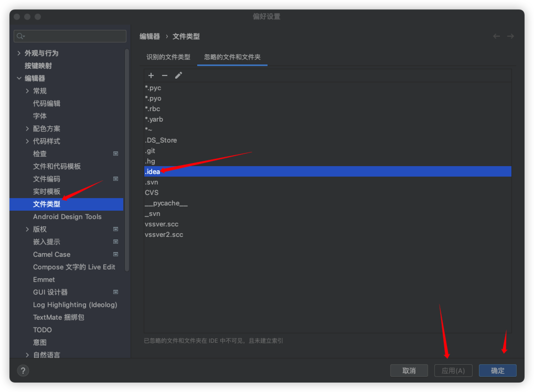Expand the 代码样式 section
Viewport: 534px width, 392px height.
[27, 141]
